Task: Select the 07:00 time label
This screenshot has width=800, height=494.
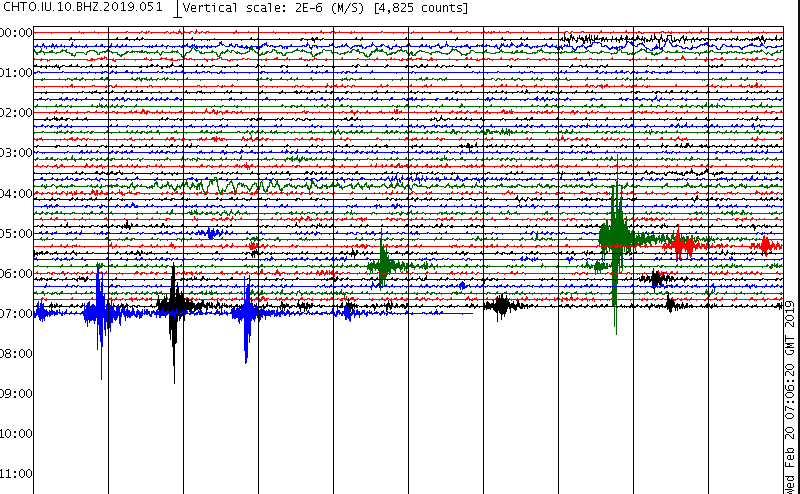Action: point(16,313)
